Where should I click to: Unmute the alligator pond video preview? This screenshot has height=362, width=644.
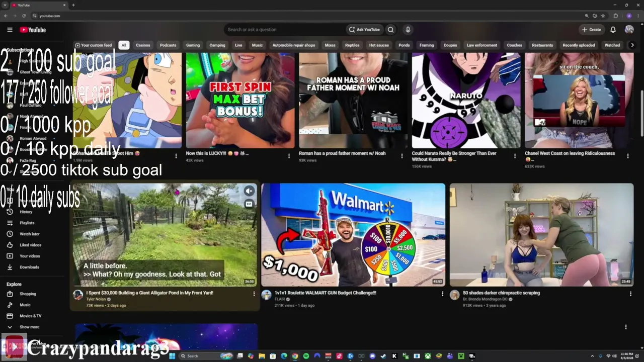point(249,191)
